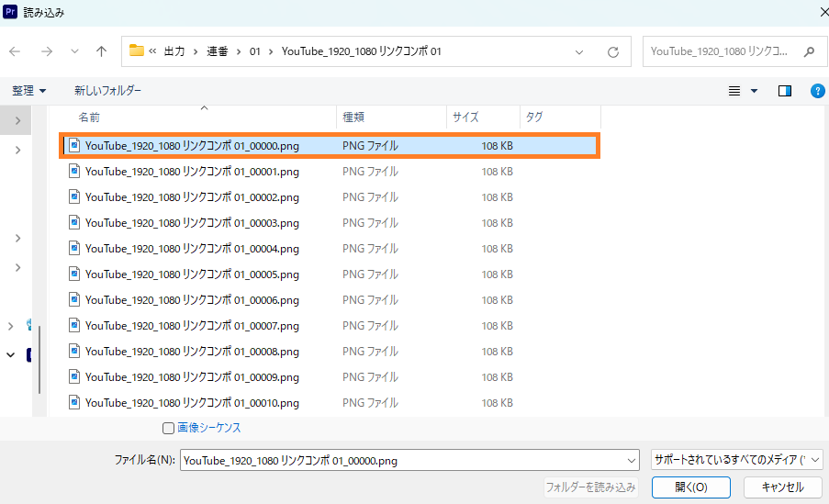Click the up-one-level arrow icon
829x504 pixels.
coord(101,51)
